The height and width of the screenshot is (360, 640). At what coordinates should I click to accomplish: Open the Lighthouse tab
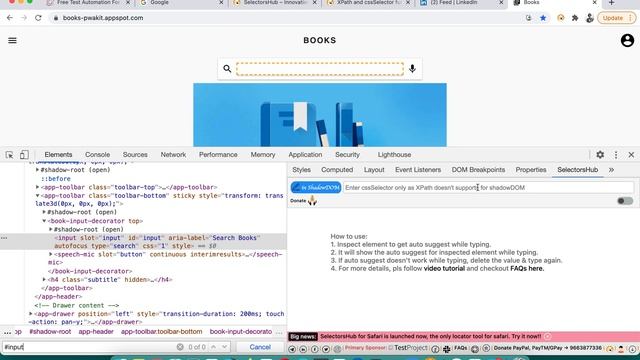click(x=394, y=155)
